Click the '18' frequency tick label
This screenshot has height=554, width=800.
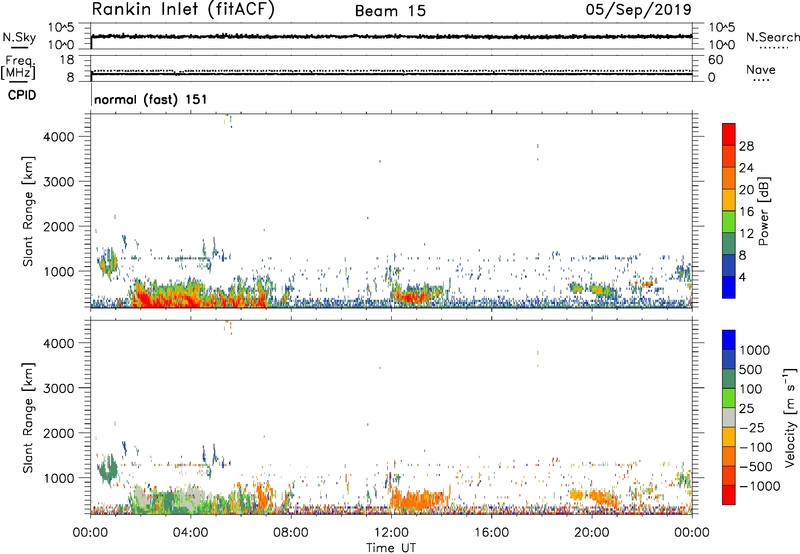66,60
